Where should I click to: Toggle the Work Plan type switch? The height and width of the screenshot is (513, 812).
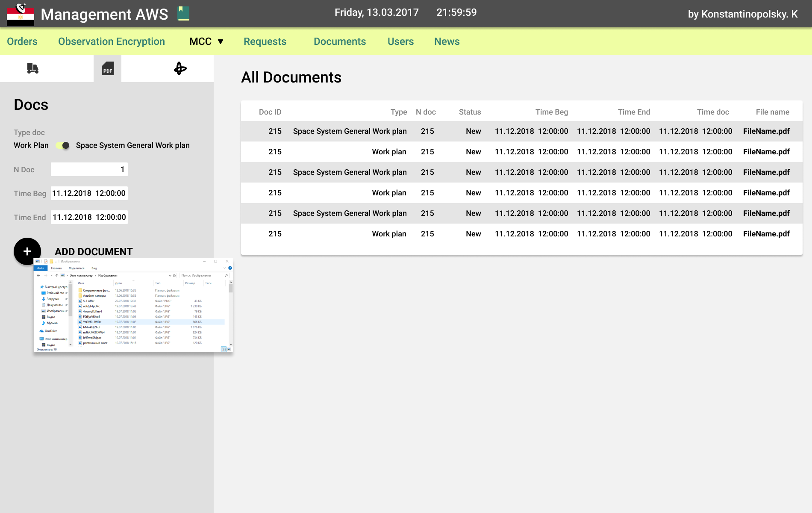pos(63,145)
